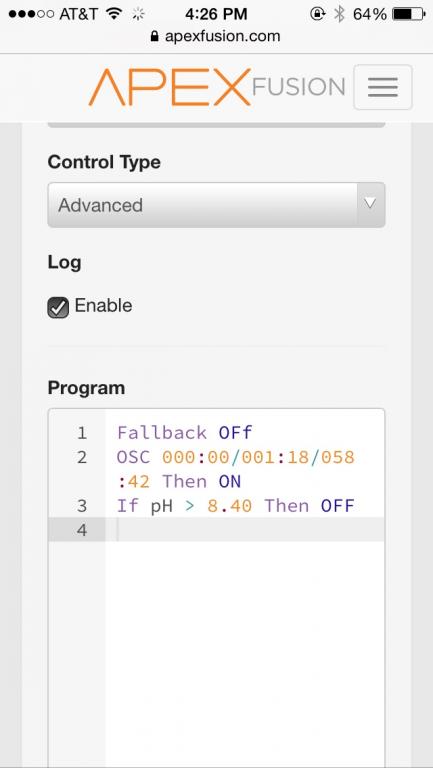Tap the battery indicator icon

click(409, 14)
